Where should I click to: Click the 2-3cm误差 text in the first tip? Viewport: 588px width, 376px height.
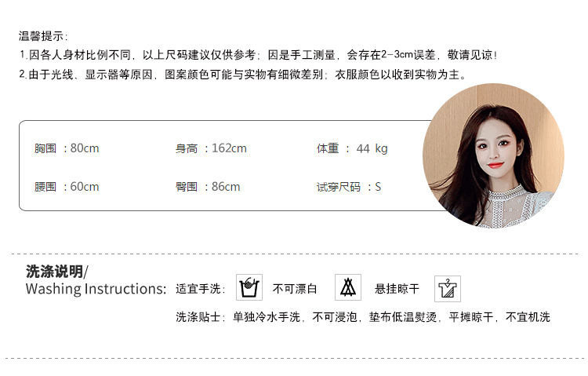tap(408, 55)
